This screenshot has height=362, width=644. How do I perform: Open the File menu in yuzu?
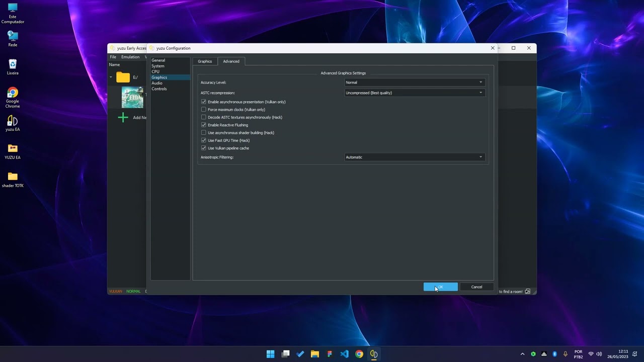pyautogui.click(x=113, y=57)
